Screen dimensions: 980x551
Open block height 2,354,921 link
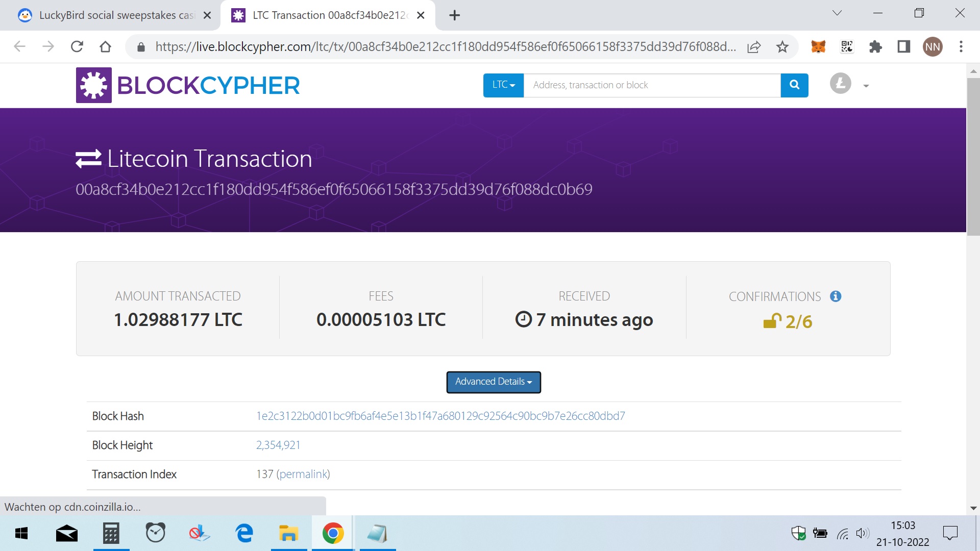[278, 445]
